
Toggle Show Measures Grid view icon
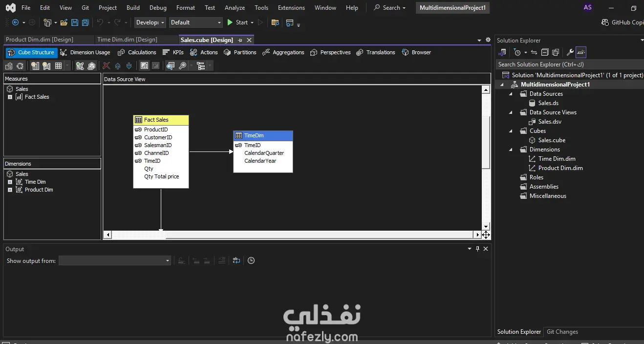(x=59, y=65)
